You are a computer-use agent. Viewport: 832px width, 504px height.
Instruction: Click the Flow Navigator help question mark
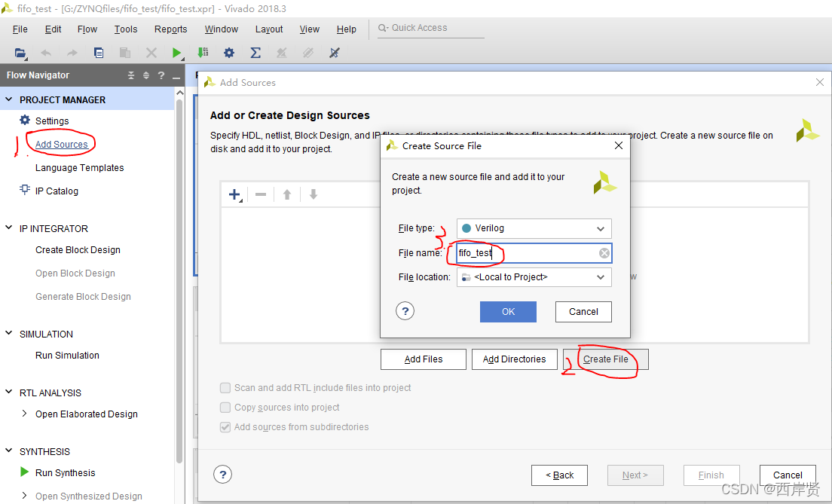pos(161,75)
